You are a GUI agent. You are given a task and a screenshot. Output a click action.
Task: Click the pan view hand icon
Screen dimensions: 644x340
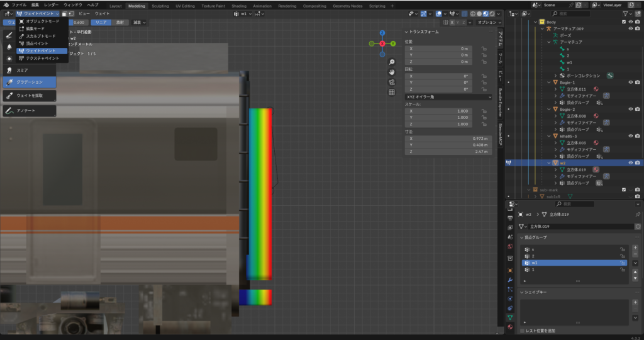[391, 72]
